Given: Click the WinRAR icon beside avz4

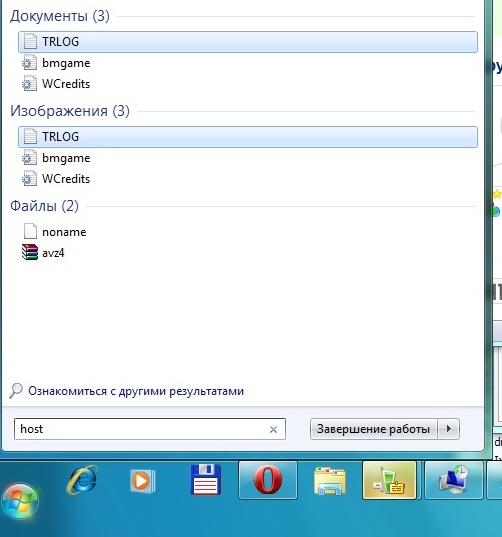Looking at the screenshot, I should tap(30, 252).
